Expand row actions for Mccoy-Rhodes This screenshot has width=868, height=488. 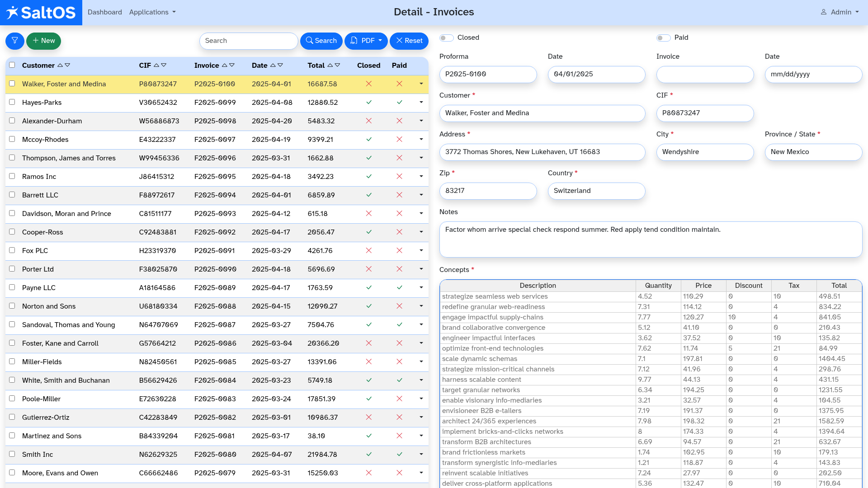tap(421, 139)
